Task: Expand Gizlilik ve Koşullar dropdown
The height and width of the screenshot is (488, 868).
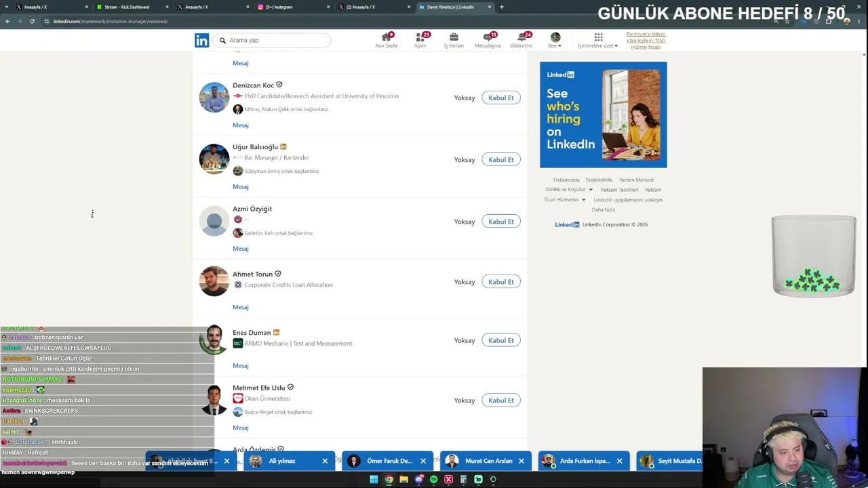Action: pos(569,190)
